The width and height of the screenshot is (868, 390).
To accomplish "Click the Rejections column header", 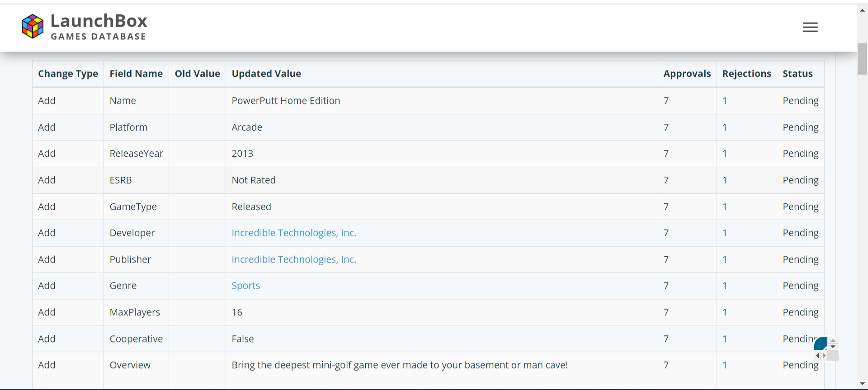I will [x=747, y=74].
